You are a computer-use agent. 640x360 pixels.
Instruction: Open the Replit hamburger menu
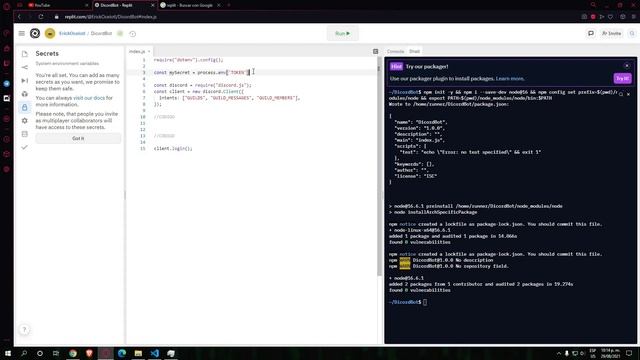(22, 33)
